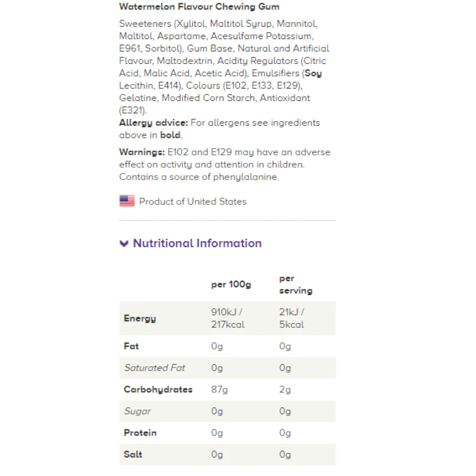The image size is (476, 476).
Task: Select the Energy row label
Action: [x=139, y=318]
